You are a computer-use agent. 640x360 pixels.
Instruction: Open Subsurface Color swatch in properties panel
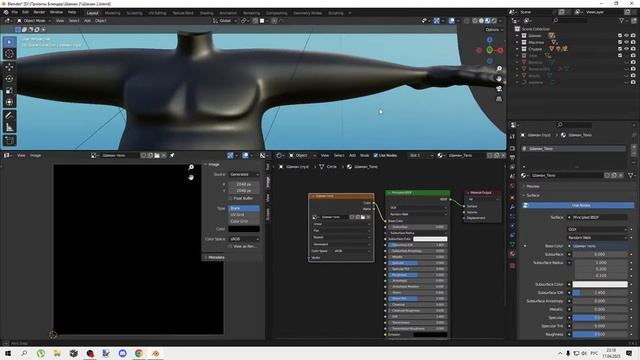point(600,284)
